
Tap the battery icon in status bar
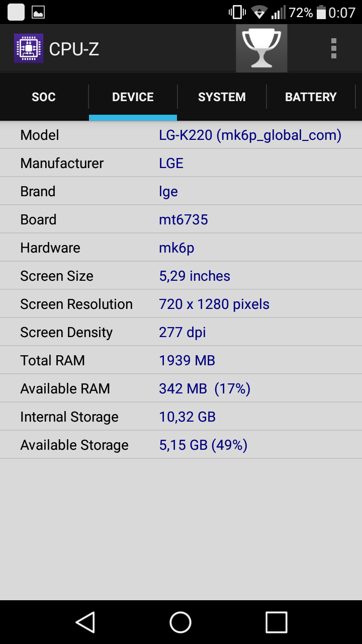point(321,13)
